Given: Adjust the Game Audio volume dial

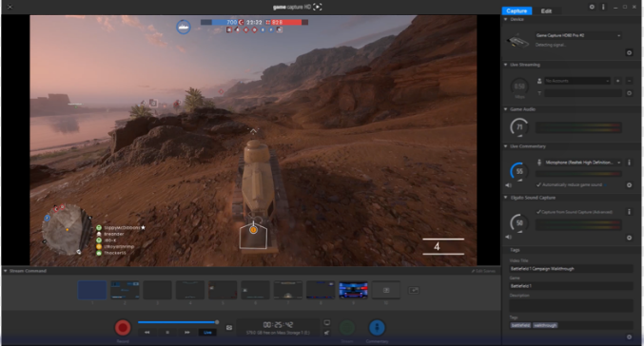Looking at the screenshot, I should coord(519,126).
